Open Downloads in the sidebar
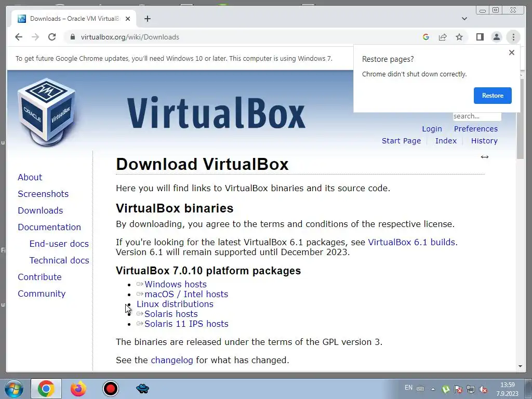Viewport: 532px width, 399px height. 41,210
